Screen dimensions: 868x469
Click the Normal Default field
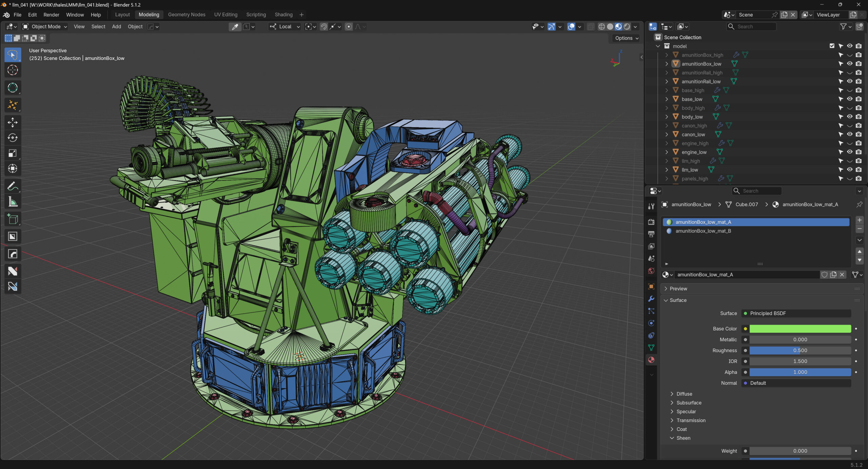(x=796, y=383)
